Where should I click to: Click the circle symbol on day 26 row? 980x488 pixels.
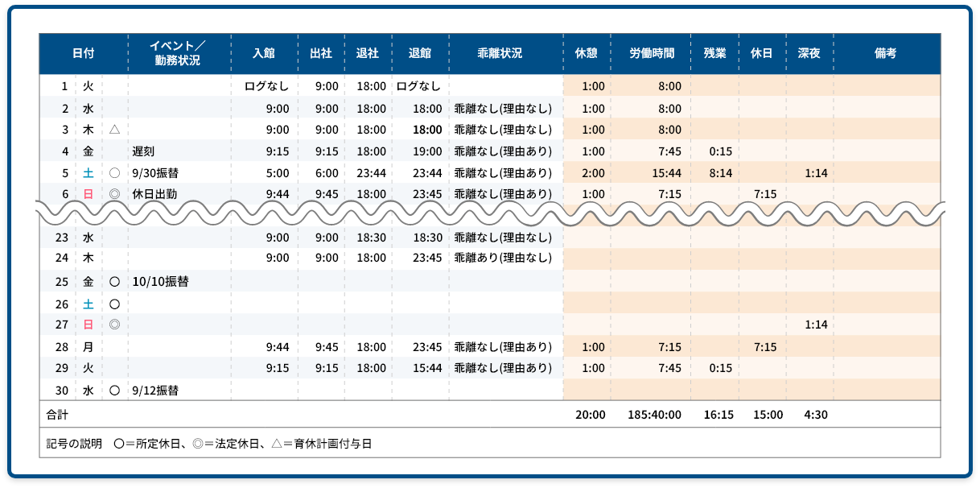click(x=114, y=304)
